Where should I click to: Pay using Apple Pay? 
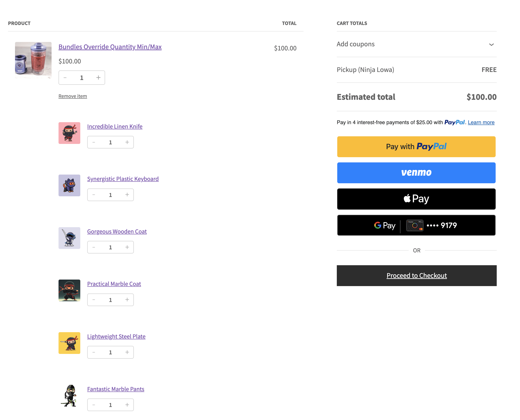click(416, 199)
